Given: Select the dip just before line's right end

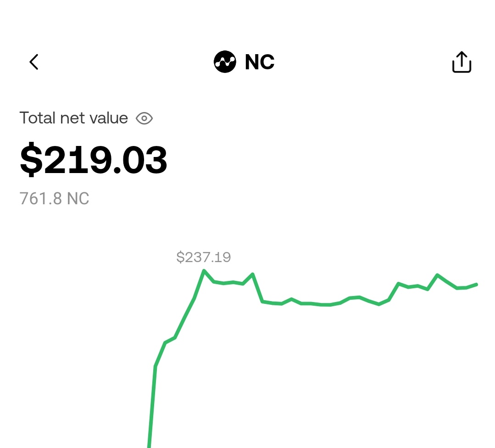Looking at the screenshot, I should coord(457,288).
